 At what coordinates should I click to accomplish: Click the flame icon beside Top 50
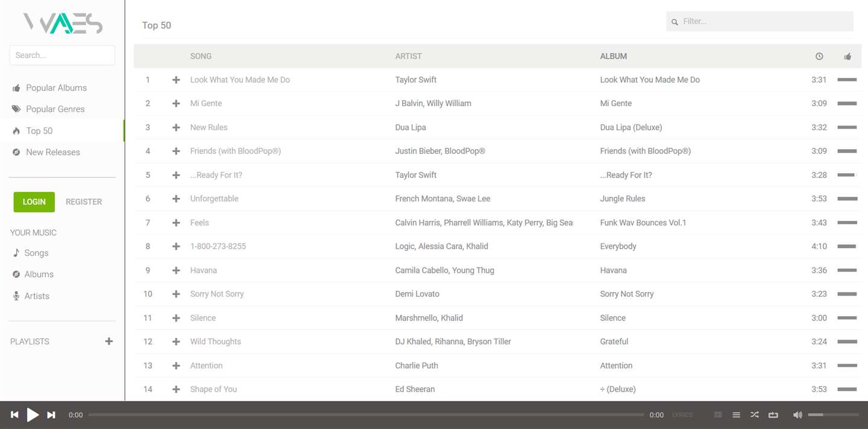16,131
